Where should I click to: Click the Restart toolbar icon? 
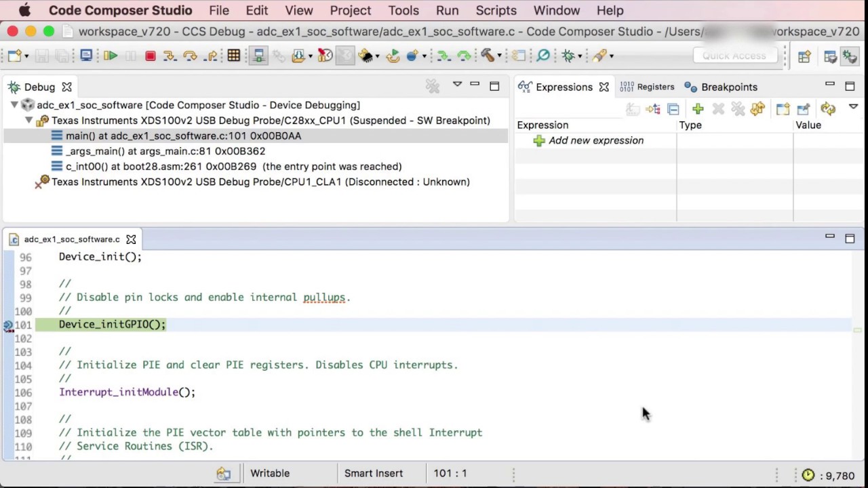393,56
